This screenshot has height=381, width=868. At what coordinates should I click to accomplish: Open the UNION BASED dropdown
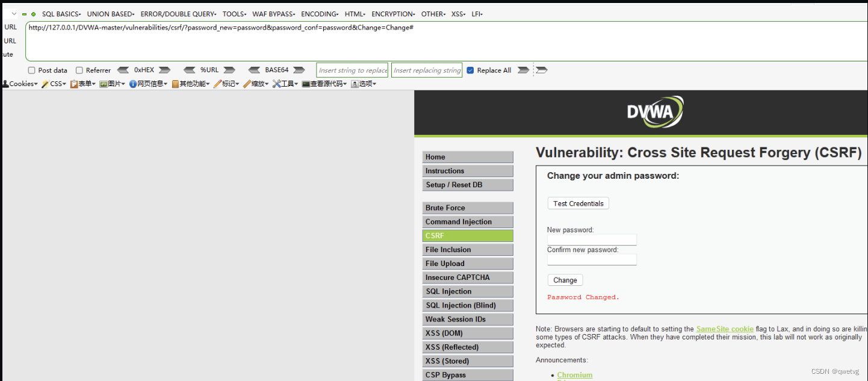[111, 14]
